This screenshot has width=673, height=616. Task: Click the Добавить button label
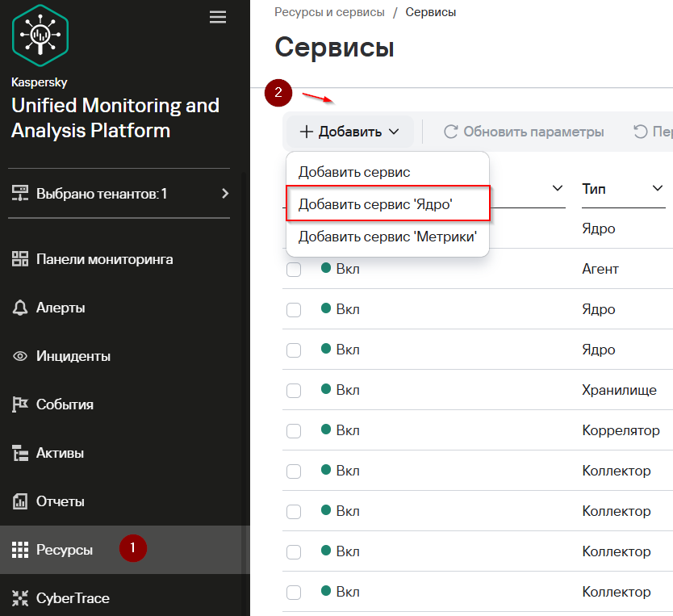click(349, 132)
